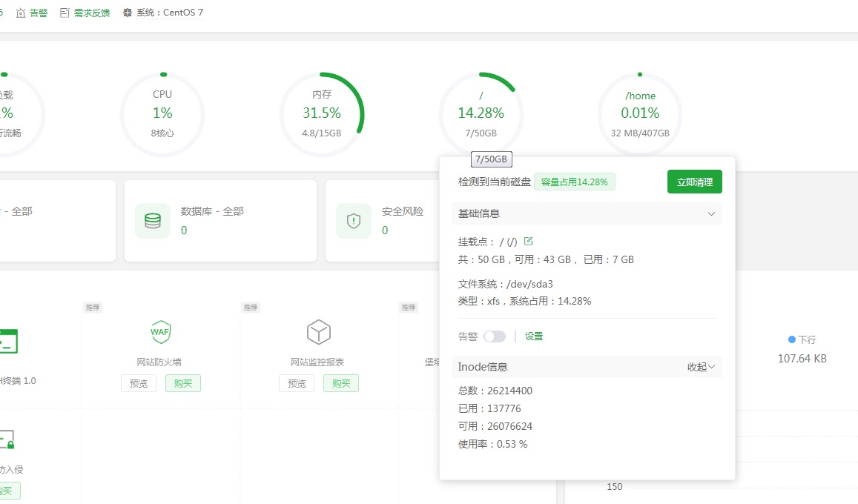Click the 可用：26076624 inode line
Screen dimensions: 858x504
[x=495, y=426]
